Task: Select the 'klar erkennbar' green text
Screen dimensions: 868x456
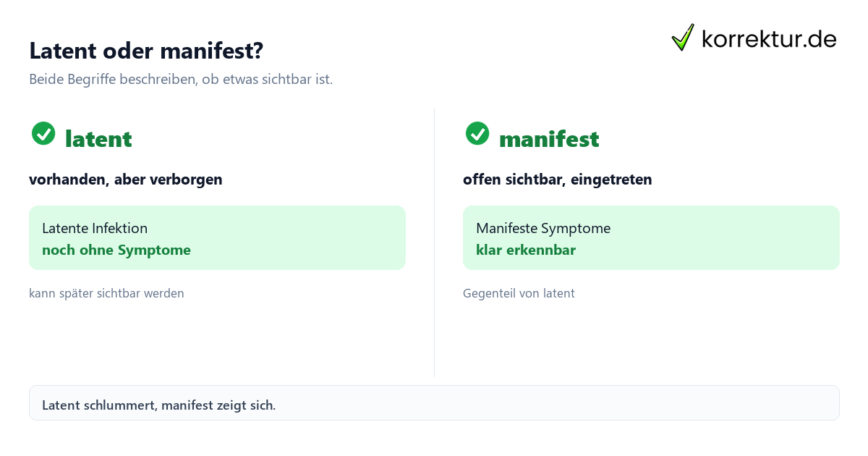Action: pyautogui.click(x=526, y=250)
